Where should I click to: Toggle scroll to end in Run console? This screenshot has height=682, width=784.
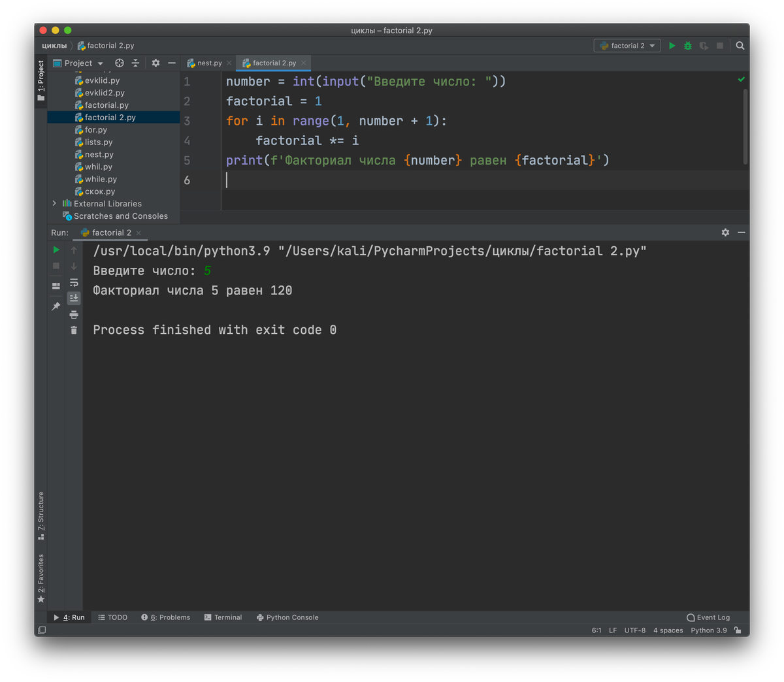[x=74, y=298]
